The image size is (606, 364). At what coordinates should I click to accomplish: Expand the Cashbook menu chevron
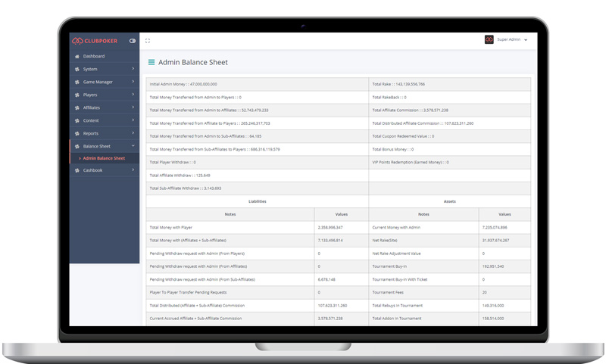(x=133, y=170)
